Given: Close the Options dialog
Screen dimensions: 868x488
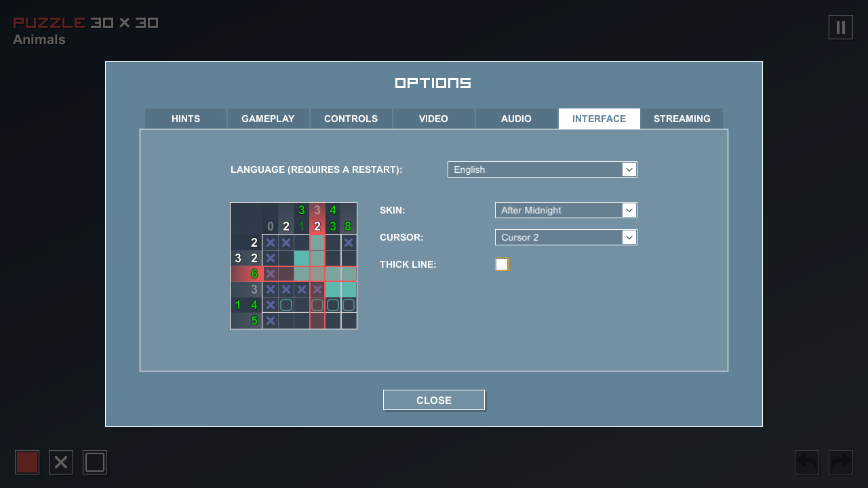Looking at the screenshot, I should point(433,400).
